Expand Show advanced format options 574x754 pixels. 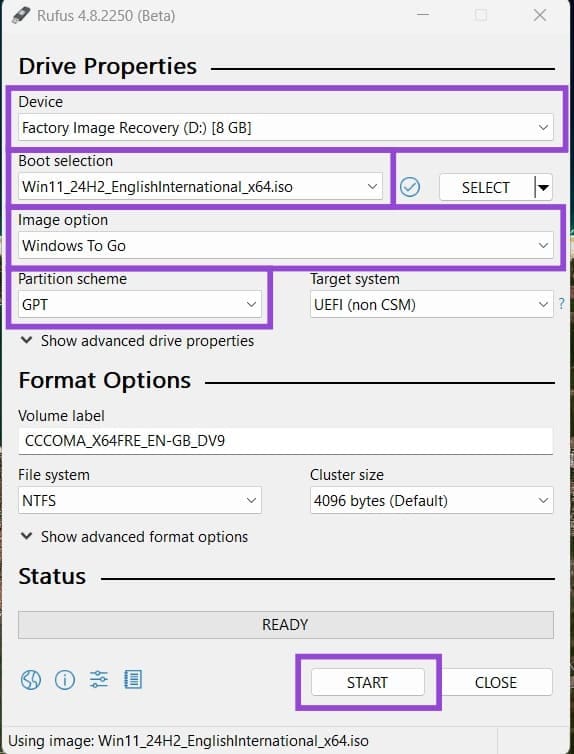pyautogui.click(x=134, y=537)
